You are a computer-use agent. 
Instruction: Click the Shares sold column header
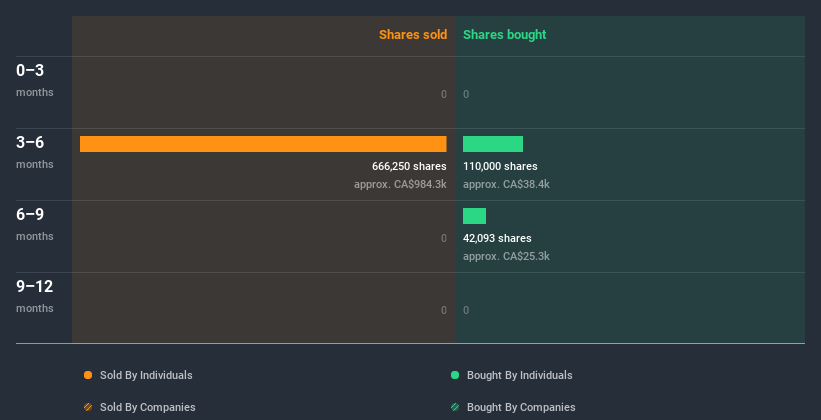point(413,35)
